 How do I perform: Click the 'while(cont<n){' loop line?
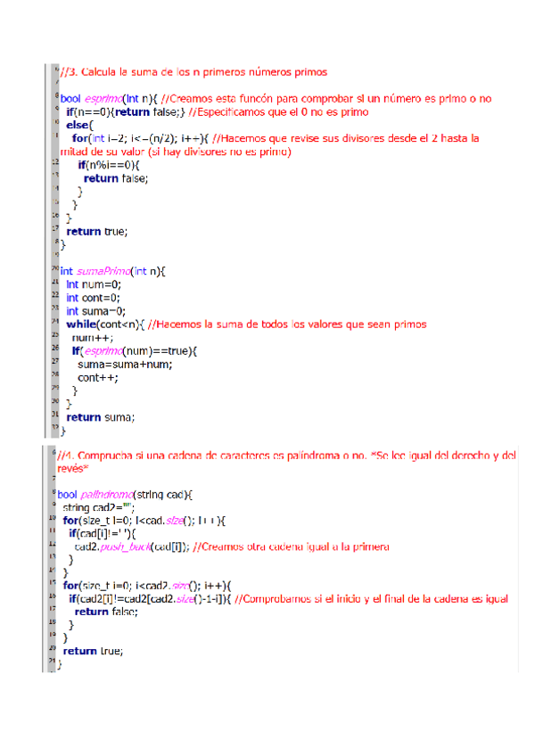105,325
